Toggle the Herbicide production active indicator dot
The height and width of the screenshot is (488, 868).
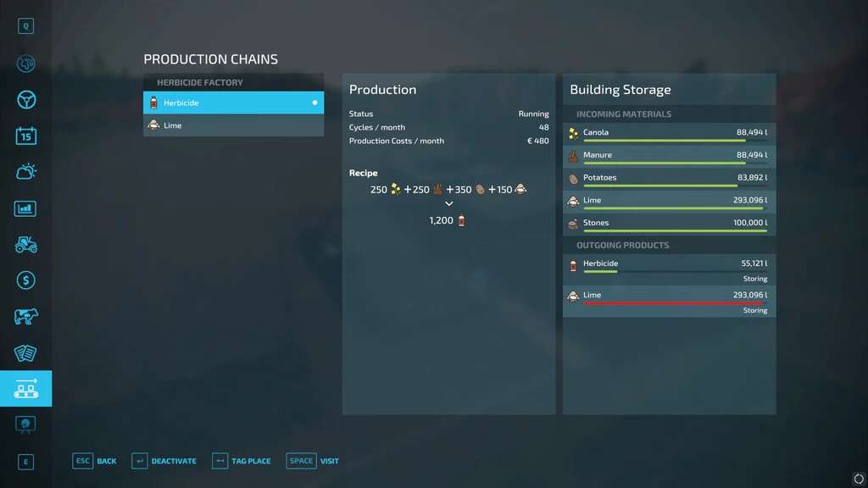click(314, 103)
